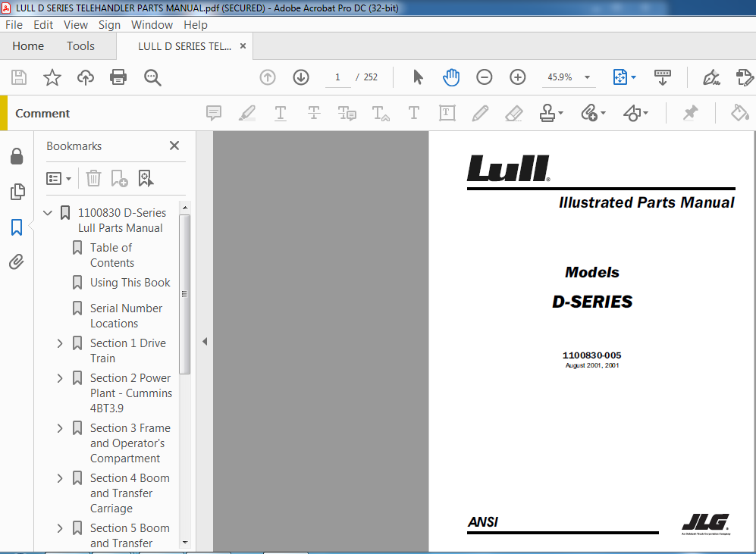Select the Replace text note tool

pos(347,113)
